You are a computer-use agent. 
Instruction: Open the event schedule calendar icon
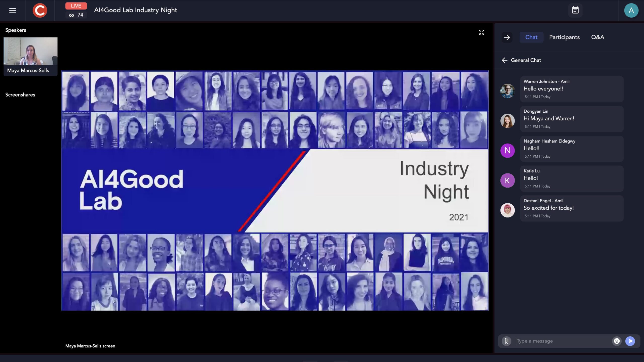[x=575, y=10]
